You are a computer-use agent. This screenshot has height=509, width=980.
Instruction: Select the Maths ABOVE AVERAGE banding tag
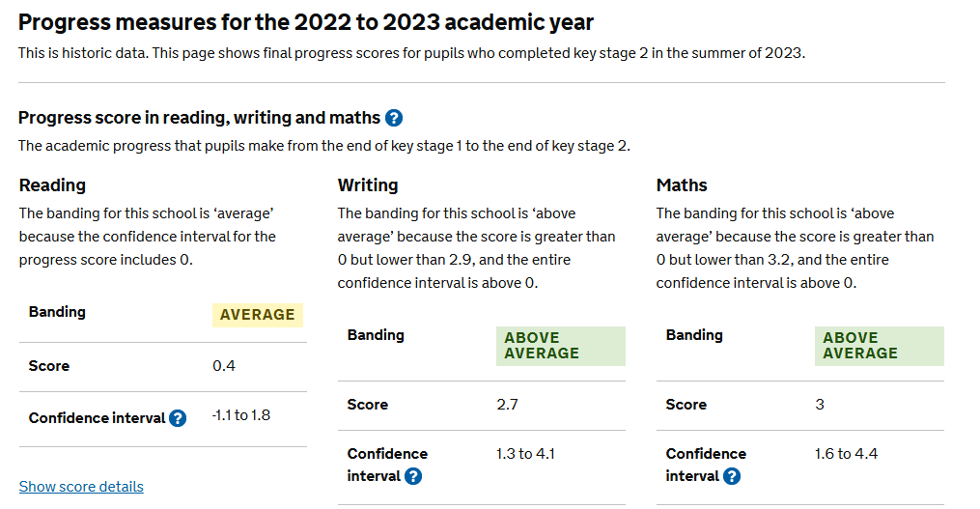pos(879,346)
